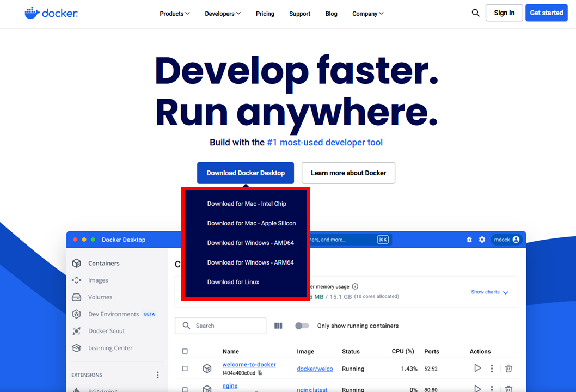Open the Pricing page
Viewport: 576px width, 392px height.
[x=265, y=14]
